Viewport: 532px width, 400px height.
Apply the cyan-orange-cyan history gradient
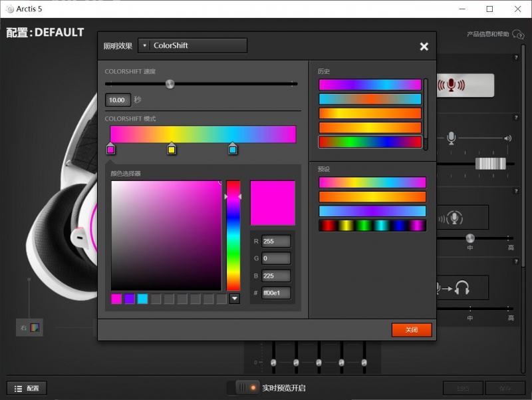pos(370,99)
